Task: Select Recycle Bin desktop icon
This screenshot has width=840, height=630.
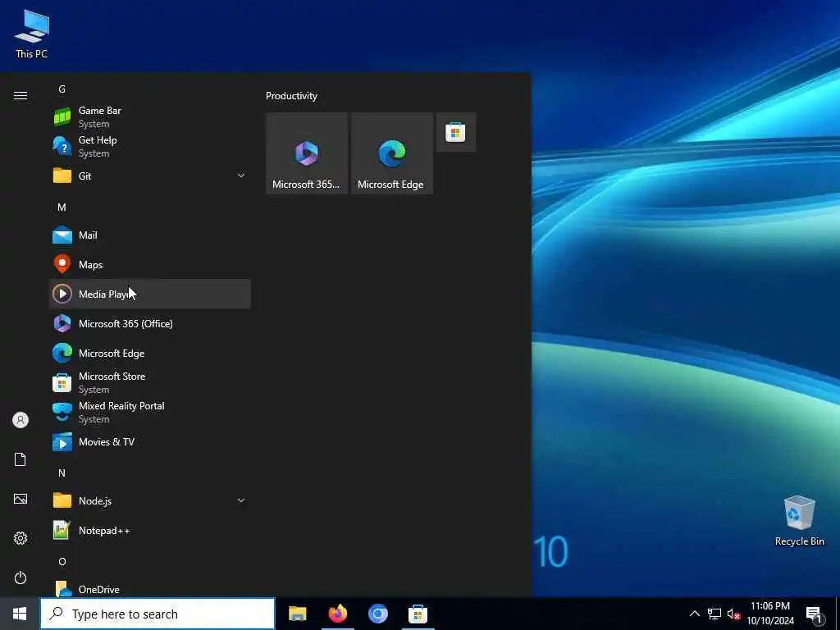Action: (x=799, y=520)
